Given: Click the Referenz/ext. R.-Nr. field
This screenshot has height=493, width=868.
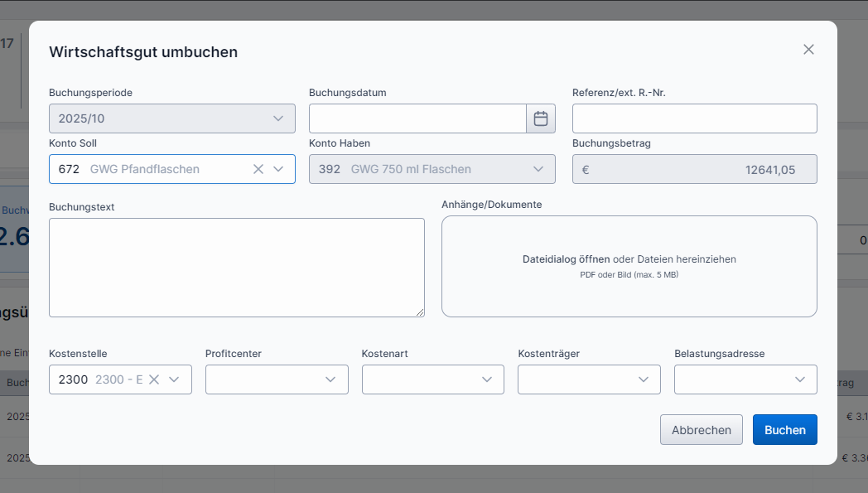Looking at the screenshot, I should click(x=694, y=118).
